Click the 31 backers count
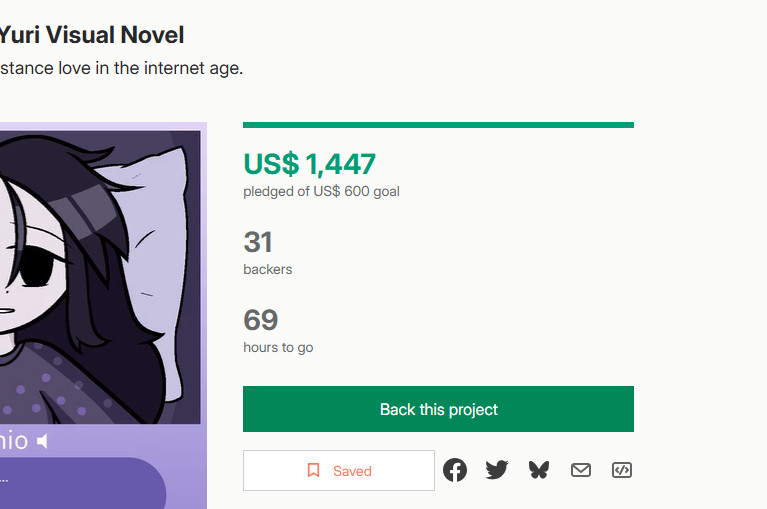This screenshot has height=509, width=767. (x=258, y=242)
